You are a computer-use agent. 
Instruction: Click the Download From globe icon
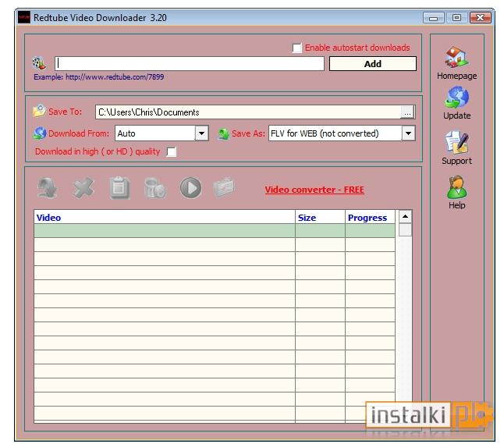pos(40,133)
